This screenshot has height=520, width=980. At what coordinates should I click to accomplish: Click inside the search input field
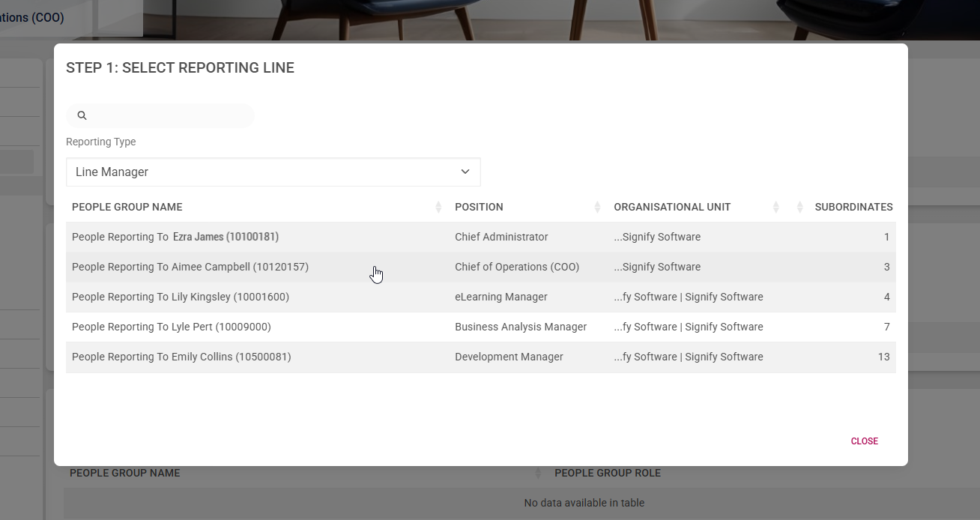pos(165,115)
